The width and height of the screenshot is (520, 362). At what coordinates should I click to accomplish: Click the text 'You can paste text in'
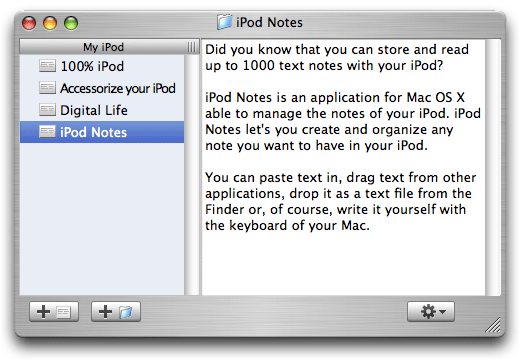pos(272,178)
